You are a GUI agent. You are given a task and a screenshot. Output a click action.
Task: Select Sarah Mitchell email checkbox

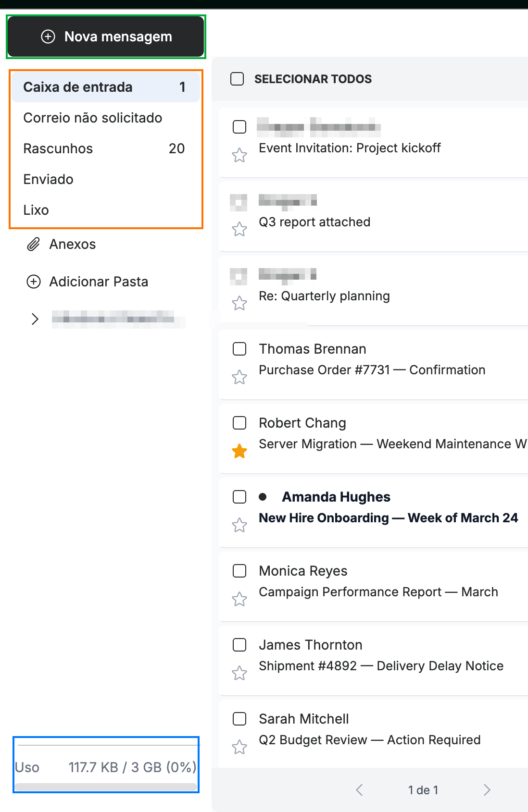click(239, 719)
